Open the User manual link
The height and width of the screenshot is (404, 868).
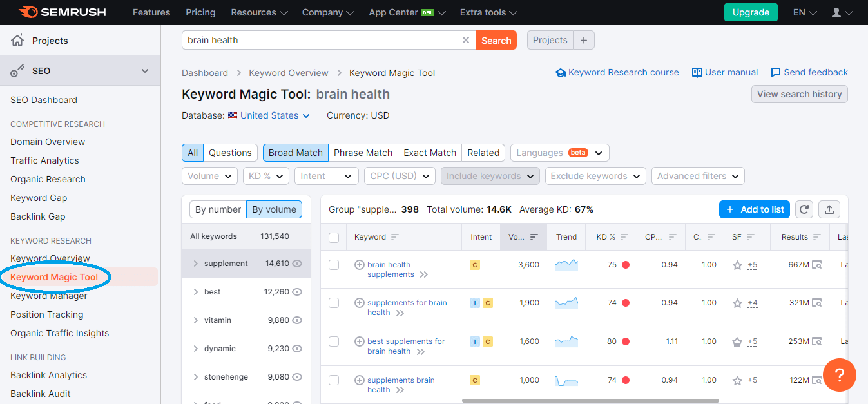725,73
